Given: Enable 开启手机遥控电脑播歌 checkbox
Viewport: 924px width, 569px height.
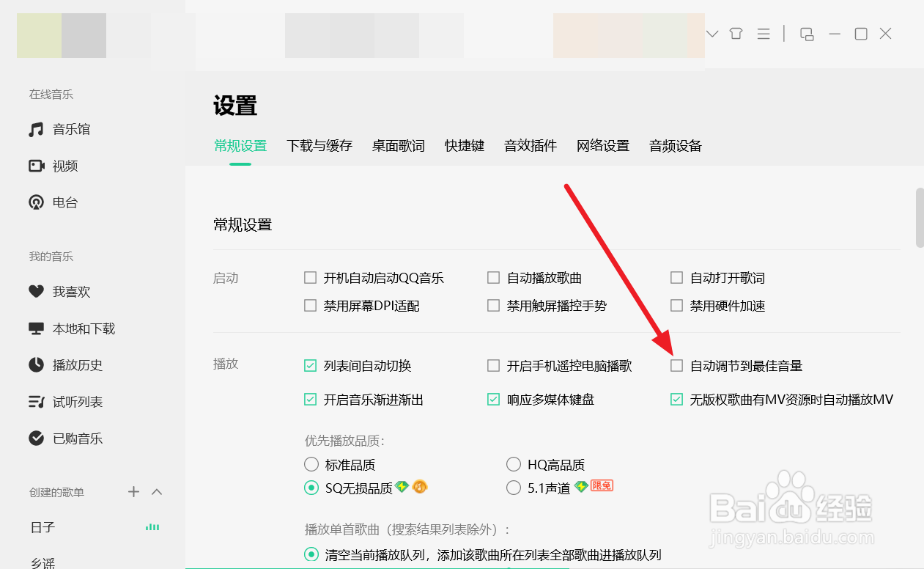Looking at the screenshot, I should [x=494, y=365].
